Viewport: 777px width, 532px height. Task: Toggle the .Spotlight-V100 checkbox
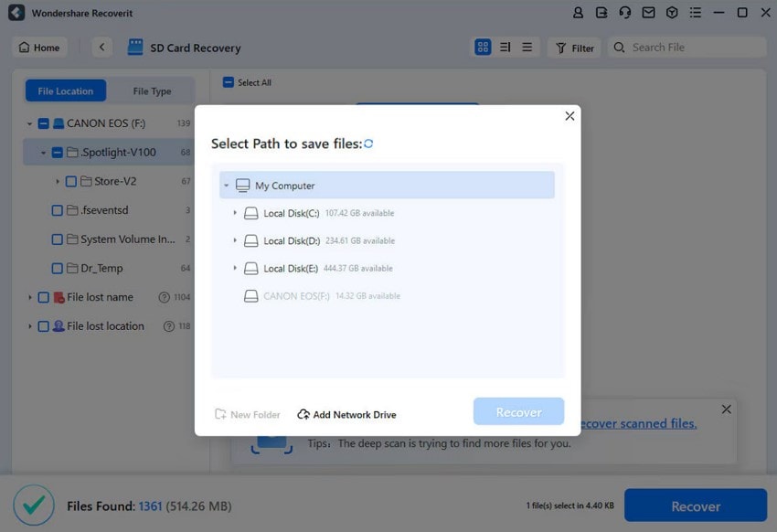[58, 152]
